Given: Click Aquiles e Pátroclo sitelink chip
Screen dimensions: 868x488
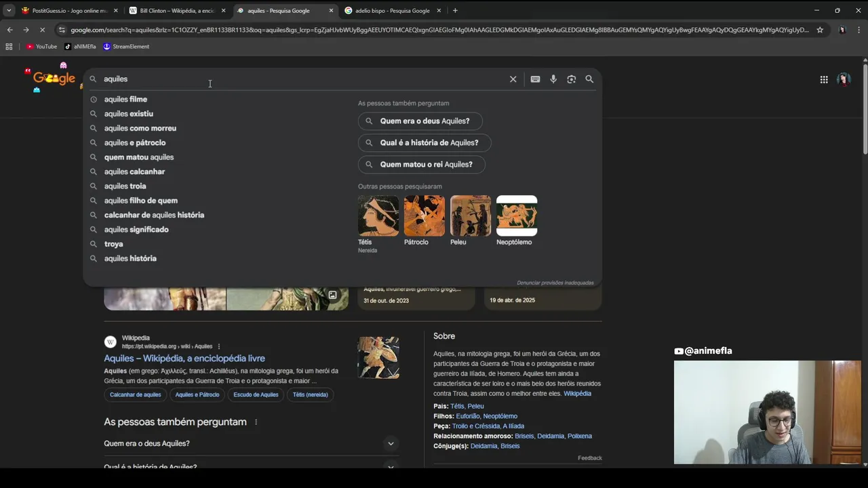Looking at the screenshot, I should click(197, 394).
